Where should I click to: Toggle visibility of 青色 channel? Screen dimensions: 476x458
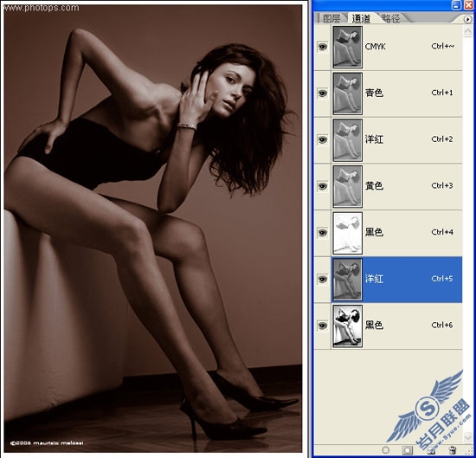pos(323,93)
